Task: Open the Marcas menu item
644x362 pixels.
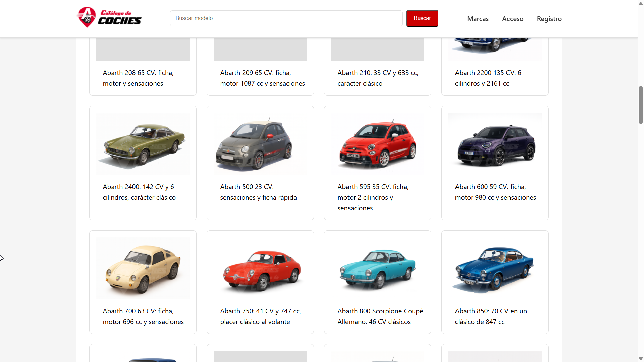Action: coord(478,19)
